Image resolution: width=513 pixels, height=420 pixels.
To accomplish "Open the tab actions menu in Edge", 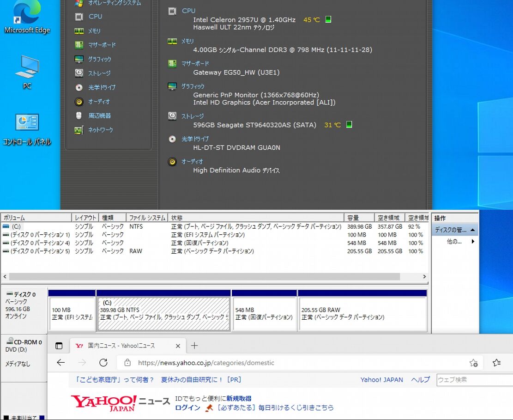I will [x=59, y=346].
